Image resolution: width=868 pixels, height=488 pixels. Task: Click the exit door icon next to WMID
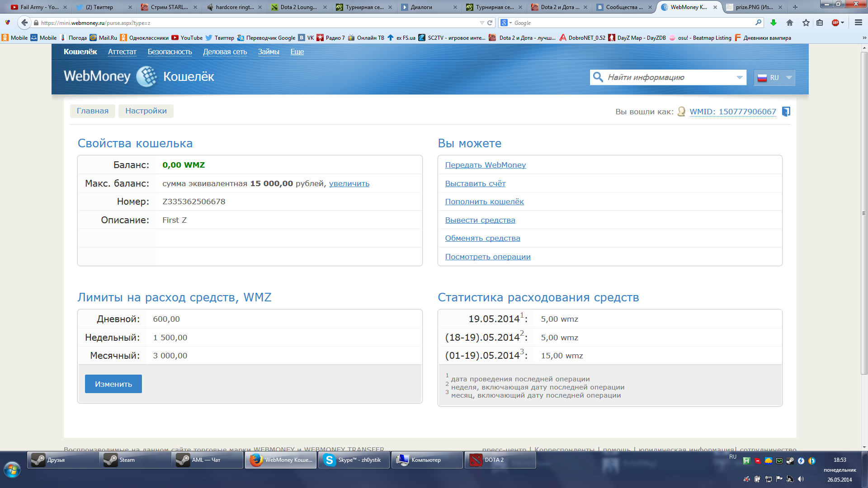(x=786, y=112)
